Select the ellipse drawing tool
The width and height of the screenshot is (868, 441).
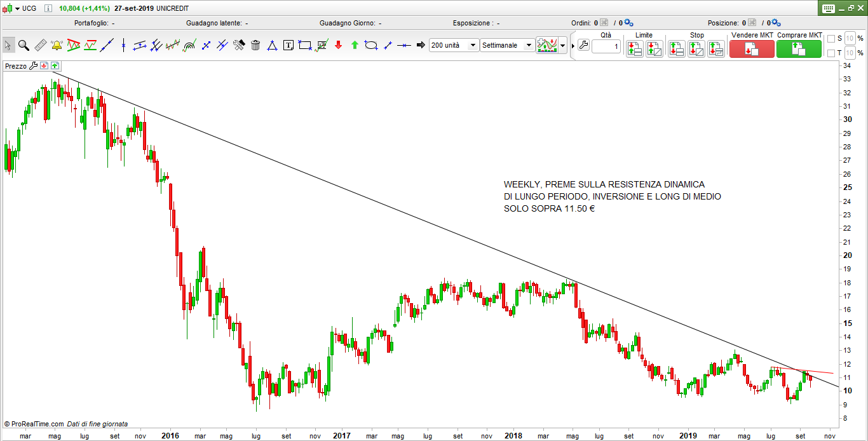pyautogui.click(x=371, y=45)
